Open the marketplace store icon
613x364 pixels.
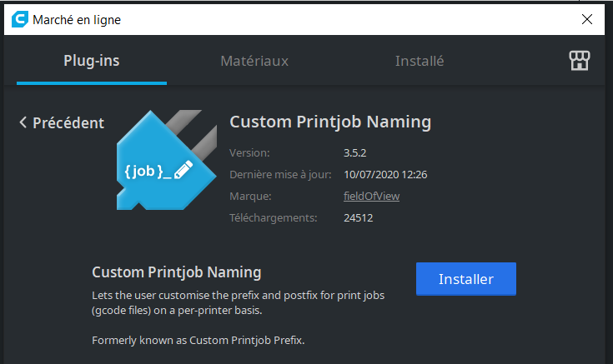579,60
